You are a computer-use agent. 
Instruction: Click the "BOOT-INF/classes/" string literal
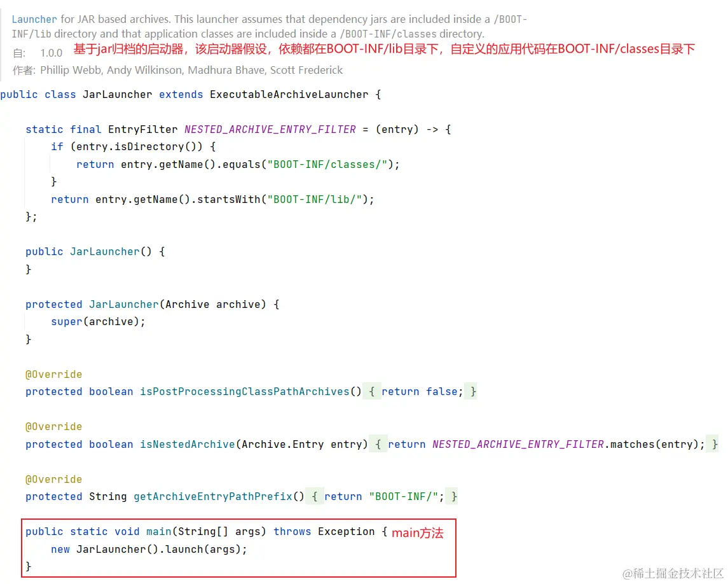(327, 165)
